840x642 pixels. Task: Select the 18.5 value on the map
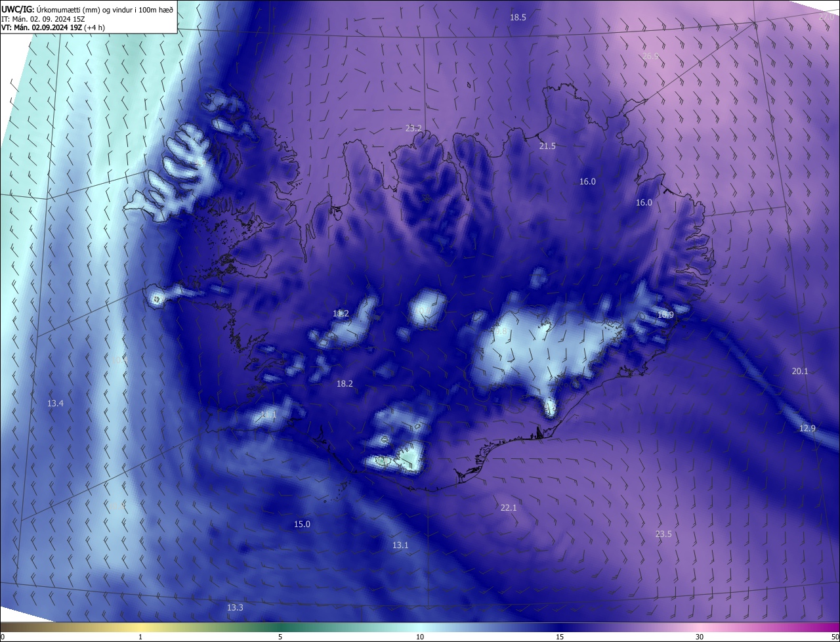pos(518,18)
